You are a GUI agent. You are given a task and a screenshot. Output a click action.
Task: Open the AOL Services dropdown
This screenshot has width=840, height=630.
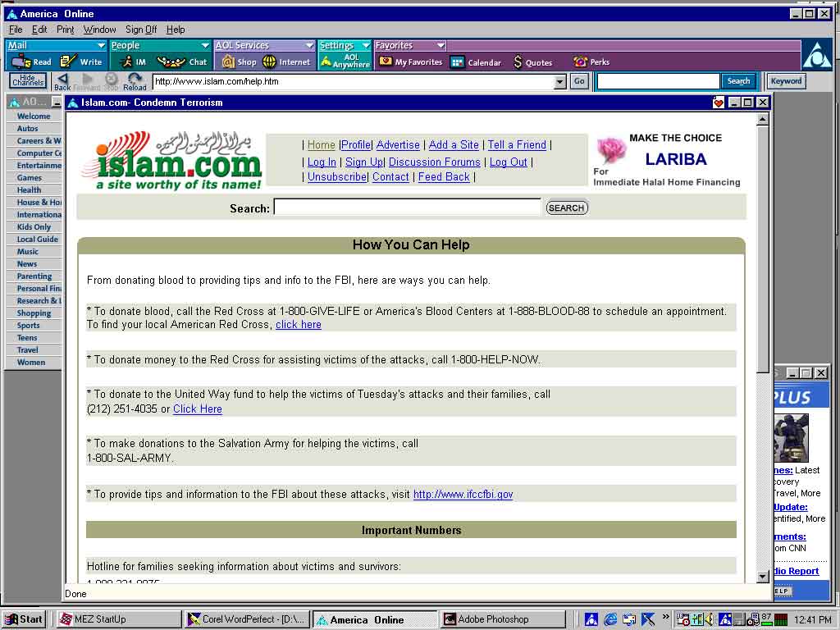264,46
